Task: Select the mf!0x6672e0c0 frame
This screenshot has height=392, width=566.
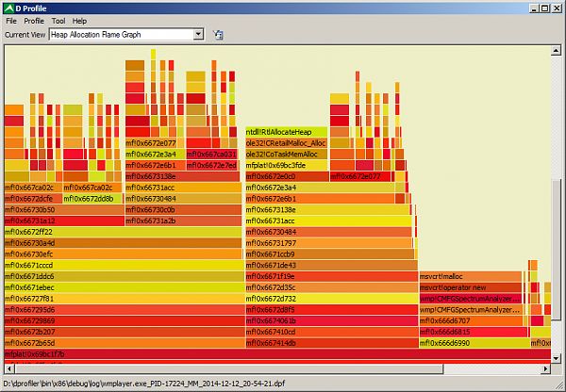Action: coord(288,177)
